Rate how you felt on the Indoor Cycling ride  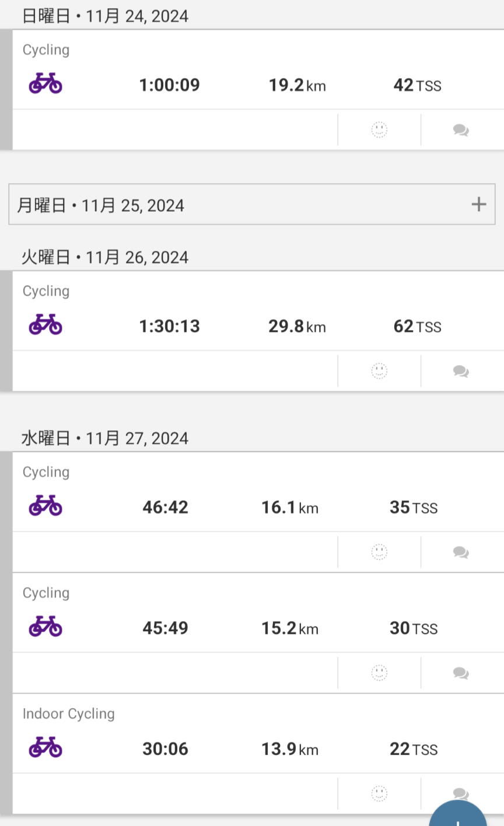(379, 793)
